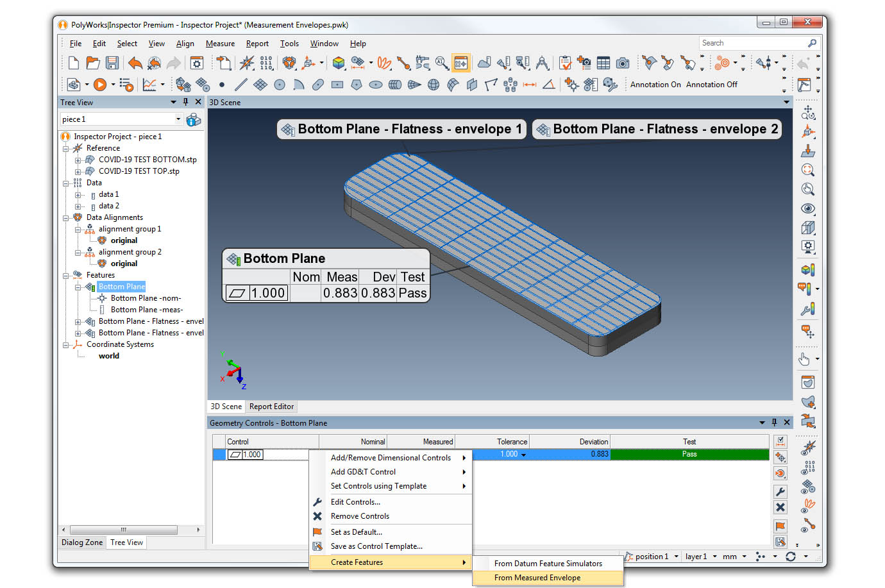Open the mm units dropdown
Image resolution: width=885 pixels, height=588 pixels.
pos(745,557)
